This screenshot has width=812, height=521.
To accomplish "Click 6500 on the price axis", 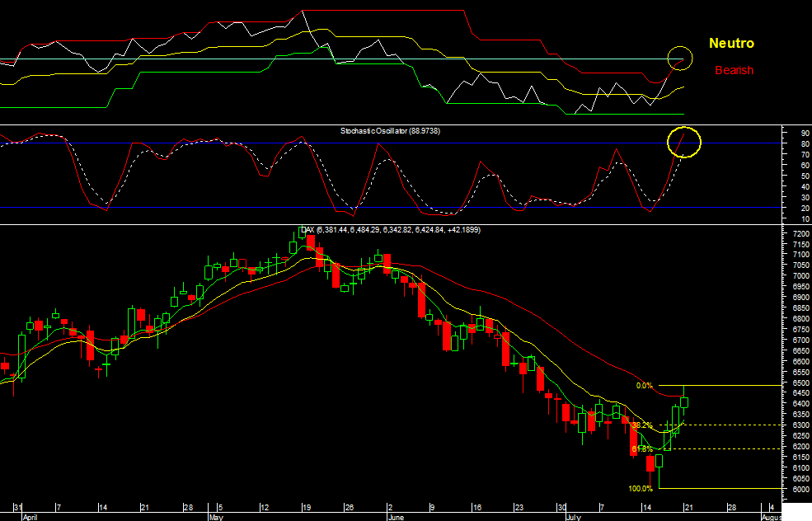I will pyautogui.click(x=800, y=383).
